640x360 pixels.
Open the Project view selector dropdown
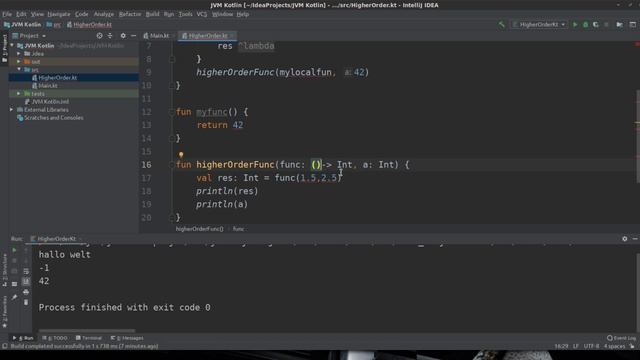(x=29, y=36)
